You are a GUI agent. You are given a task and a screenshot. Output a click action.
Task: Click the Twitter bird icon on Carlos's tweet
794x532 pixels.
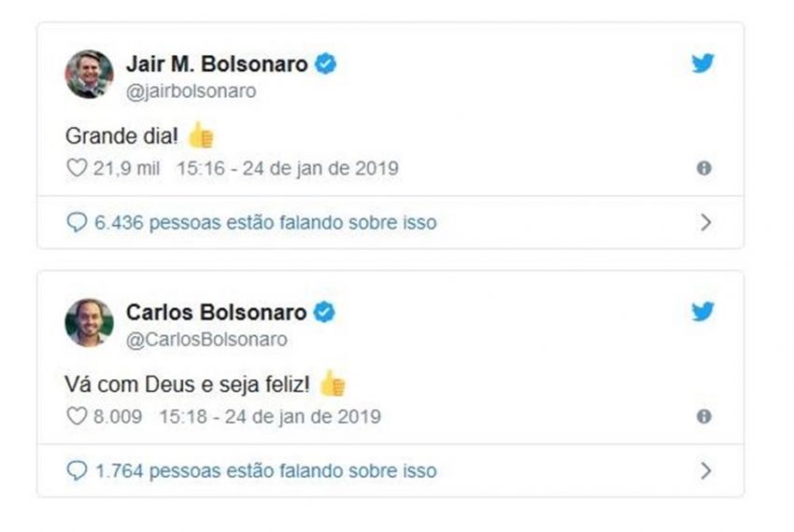(702, 312)
